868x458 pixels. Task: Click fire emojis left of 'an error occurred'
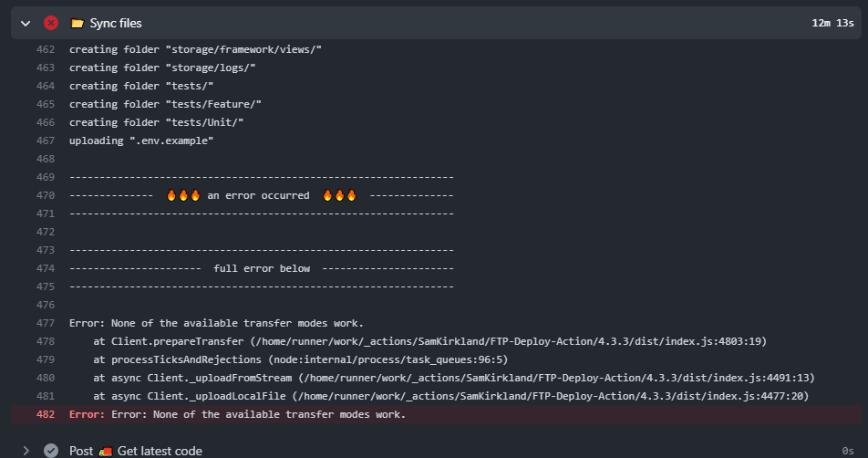point(182,195)
